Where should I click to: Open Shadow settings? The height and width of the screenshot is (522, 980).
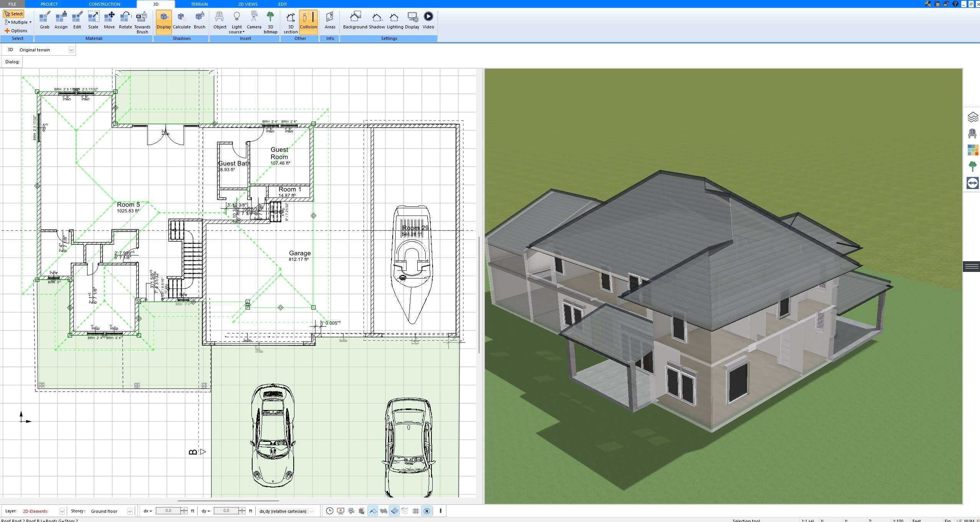[x=377, y=20]
